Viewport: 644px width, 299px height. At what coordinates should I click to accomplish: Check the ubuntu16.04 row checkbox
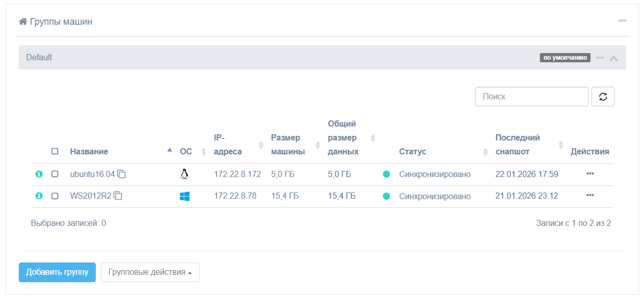click(x=55, y=174)
